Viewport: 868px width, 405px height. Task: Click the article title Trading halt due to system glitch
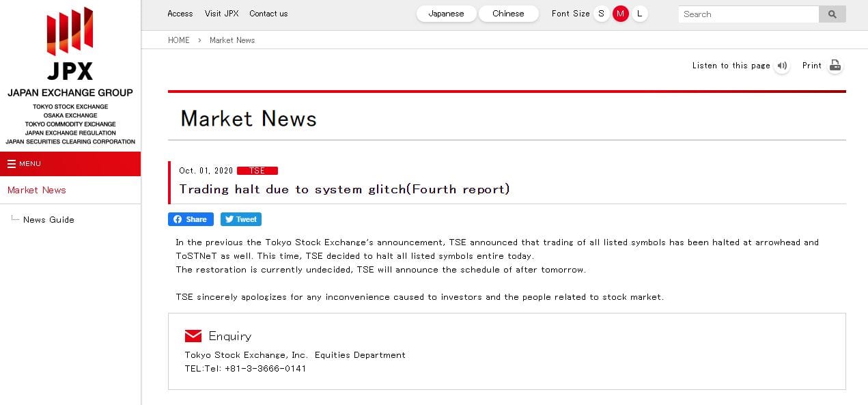[x=344, y=189]
